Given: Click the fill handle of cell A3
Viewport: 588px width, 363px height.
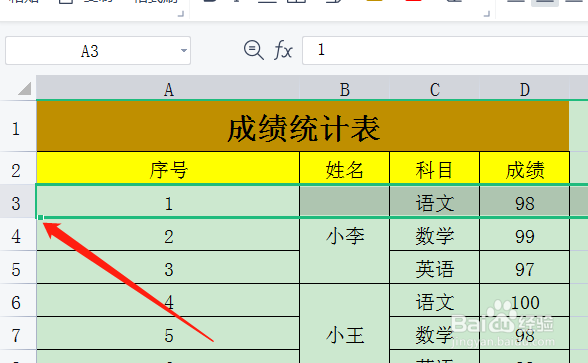Looking at the screenshot, I should tap(40, 218).
